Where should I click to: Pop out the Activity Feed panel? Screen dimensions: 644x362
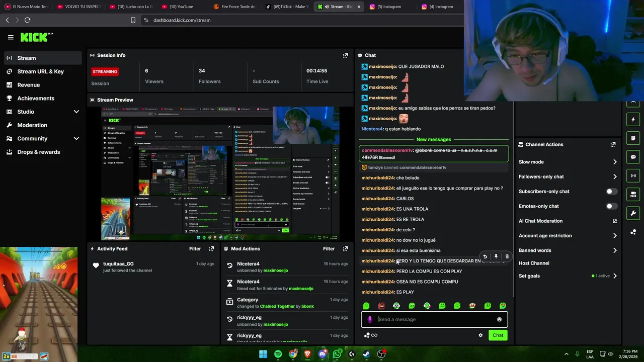click(x=211, y=249)
